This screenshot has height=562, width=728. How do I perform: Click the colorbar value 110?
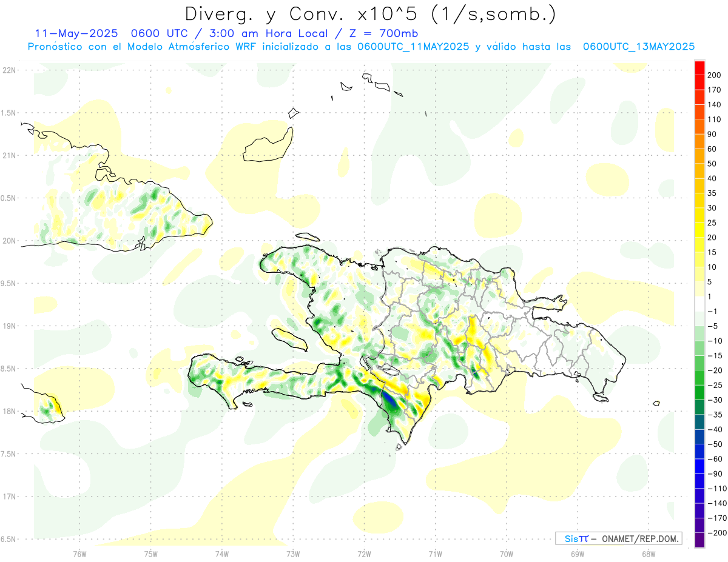coord(715,119)
